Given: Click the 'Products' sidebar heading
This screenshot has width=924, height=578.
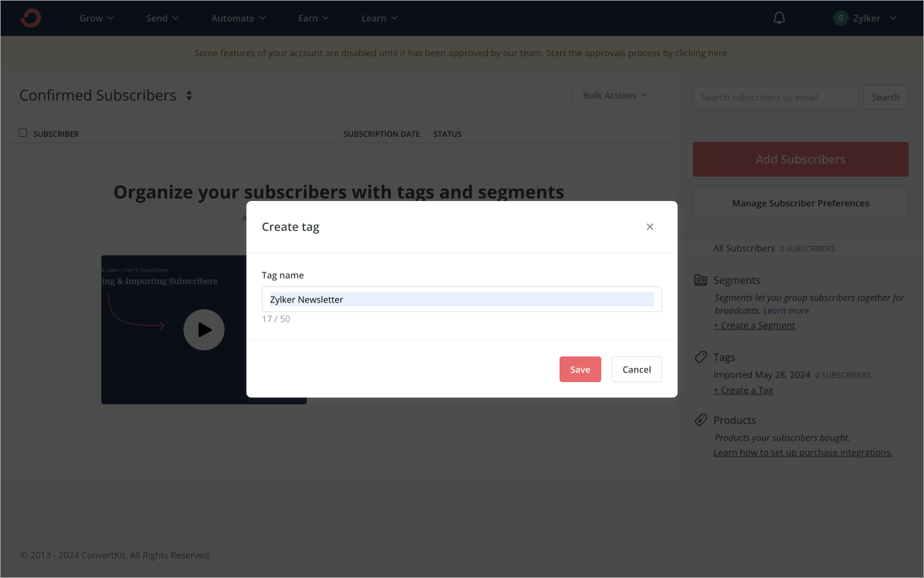Looking at the screenshot, I should (x=735, y=420).
